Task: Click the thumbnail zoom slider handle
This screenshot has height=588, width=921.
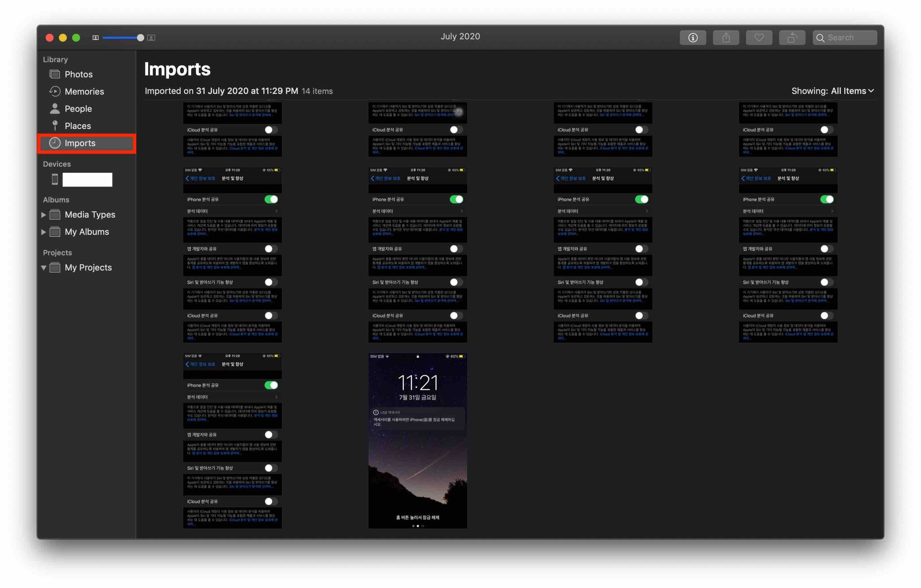Action: (141, 37)
